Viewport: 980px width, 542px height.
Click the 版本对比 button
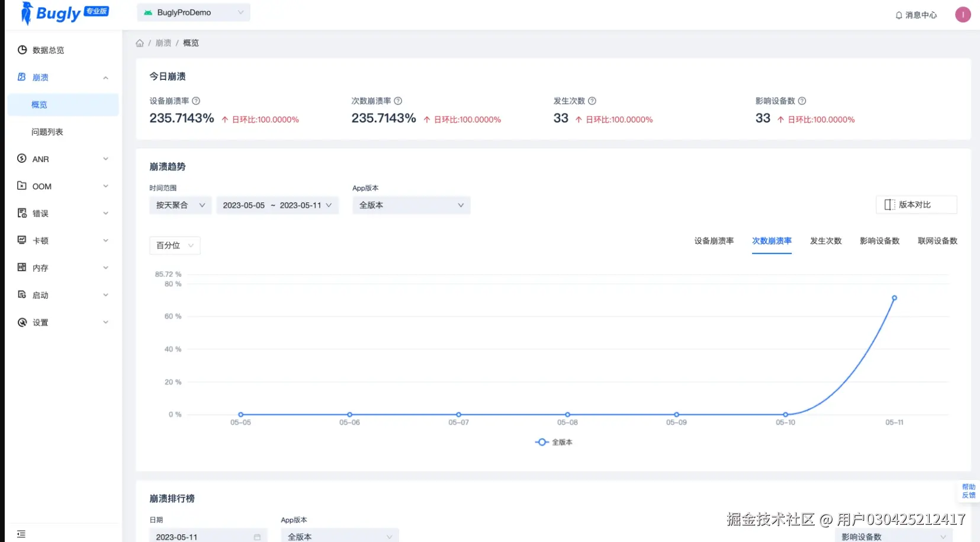coord(916,205)
